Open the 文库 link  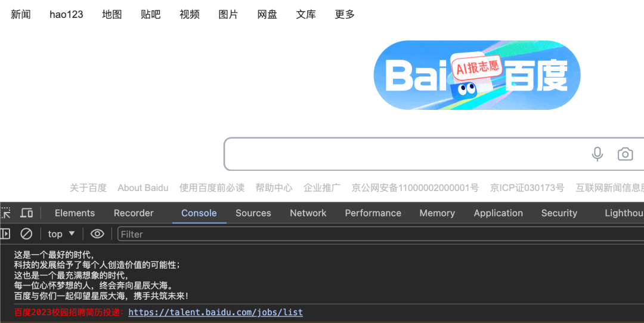(305, 14)
